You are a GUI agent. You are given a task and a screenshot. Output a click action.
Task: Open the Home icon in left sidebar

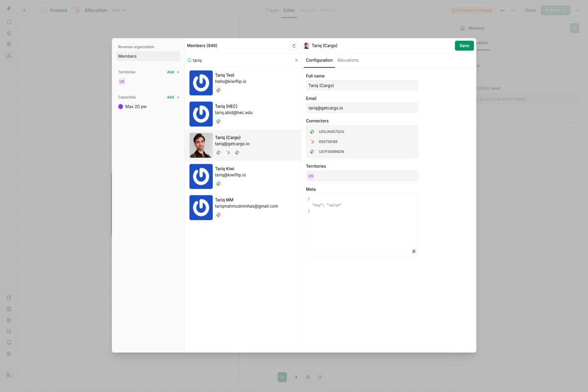pos(9,22)
